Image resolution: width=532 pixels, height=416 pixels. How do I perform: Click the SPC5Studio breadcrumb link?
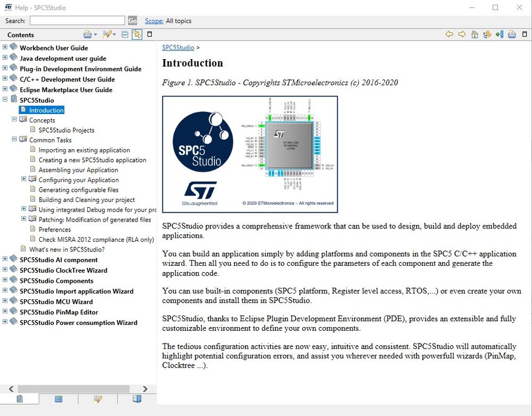click(178, 47)
